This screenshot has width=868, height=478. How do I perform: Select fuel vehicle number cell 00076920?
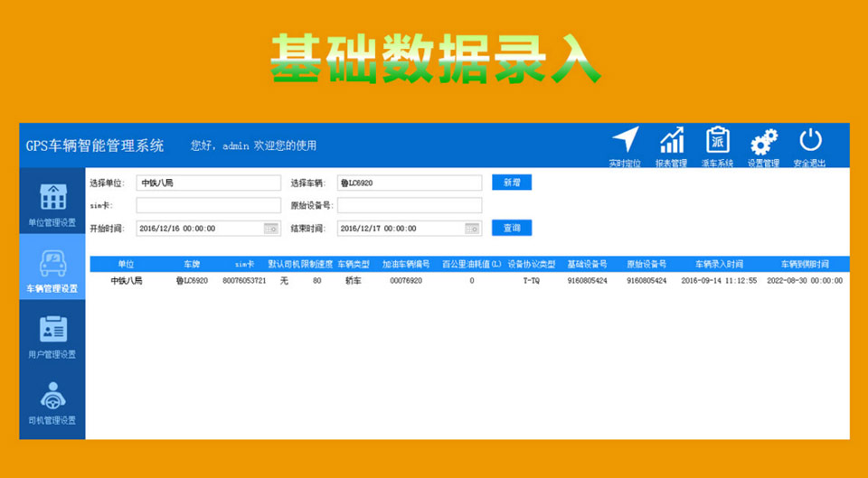coord(406,281)
